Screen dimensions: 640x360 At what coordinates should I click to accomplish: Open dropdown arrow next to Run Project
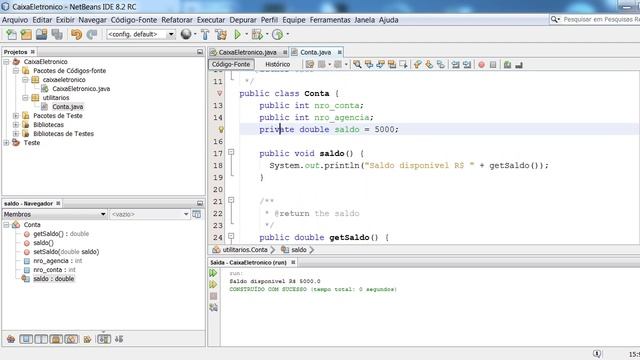click(247, 35)
